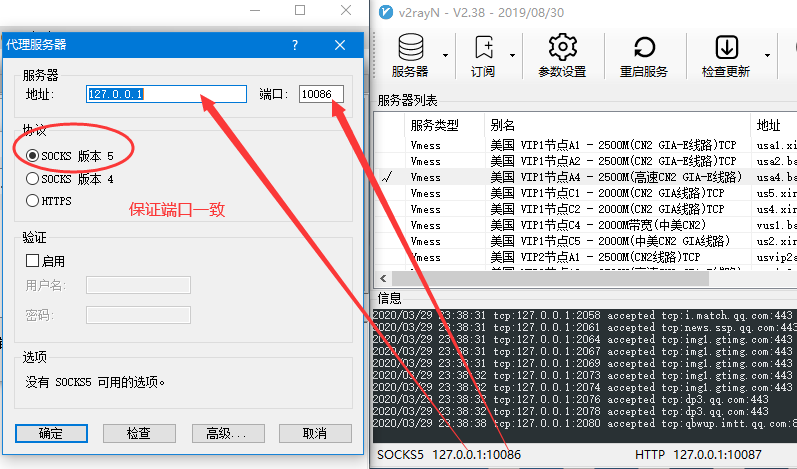Viewport: 797px width, 469px height.
Task: Minimize the background window
Action: 255,10
